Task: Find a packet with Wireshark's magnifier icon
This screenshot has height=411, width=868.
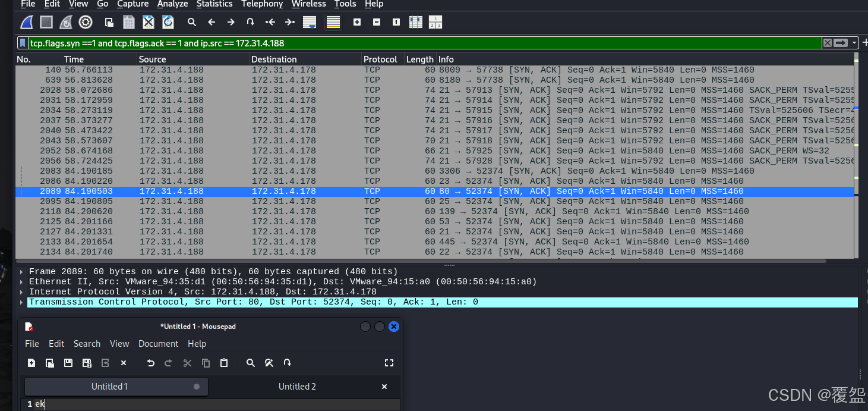Action: [192, 22]
